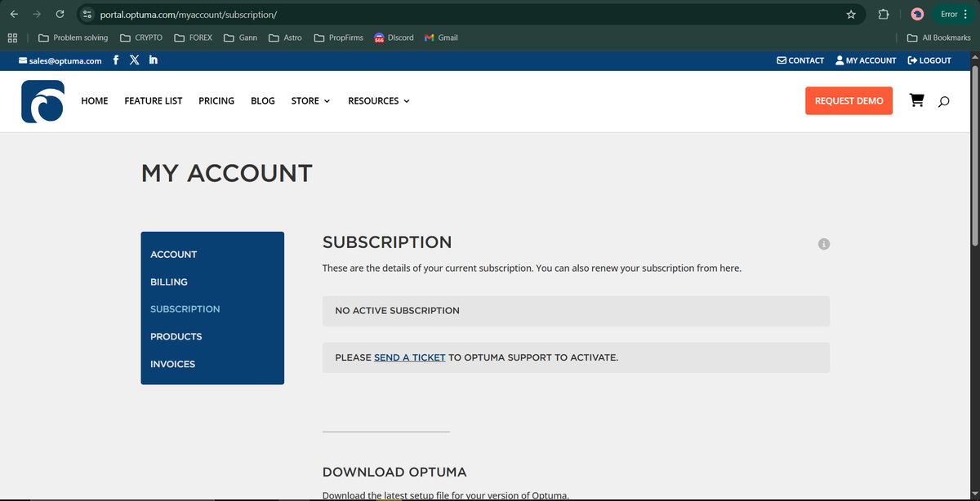The image size is (980, 501).
Task: Open the PropFirms bookmark folder
Action: click(339, 38)
